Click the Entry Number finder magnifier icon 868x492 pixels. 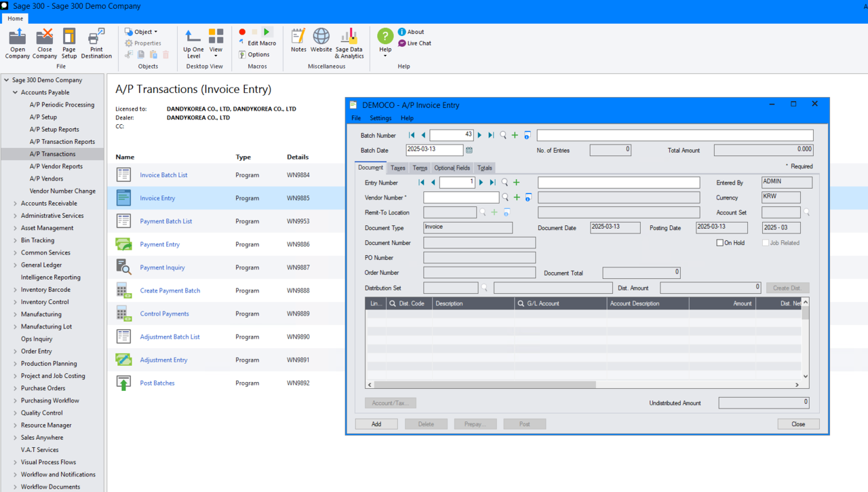(505, 183)
